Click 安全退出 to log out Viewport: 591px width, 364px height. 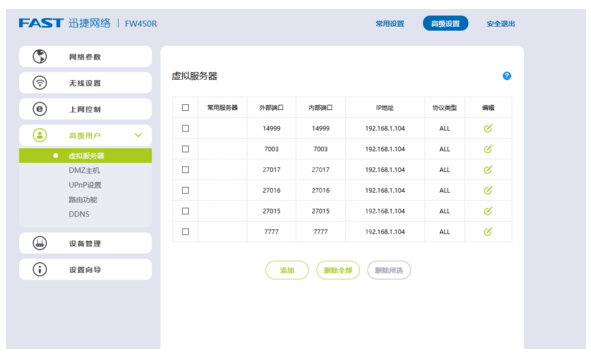(501, 24)
